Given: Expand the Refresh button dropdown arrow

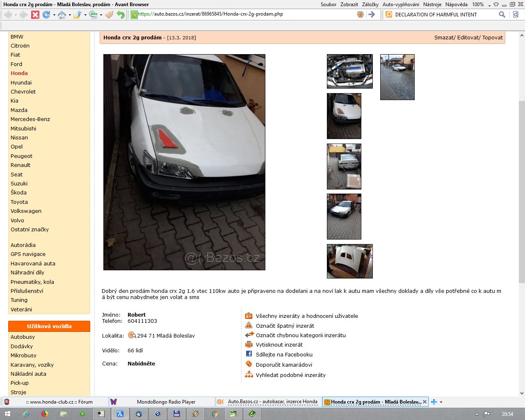Looking at the screenshot, I should point(54,15).
